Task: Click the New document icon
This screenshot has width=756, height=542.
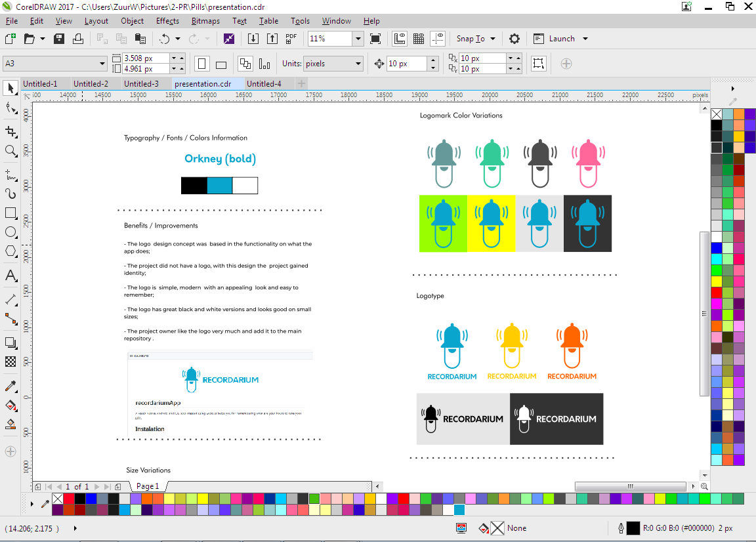Action: [x=10, y=39]
